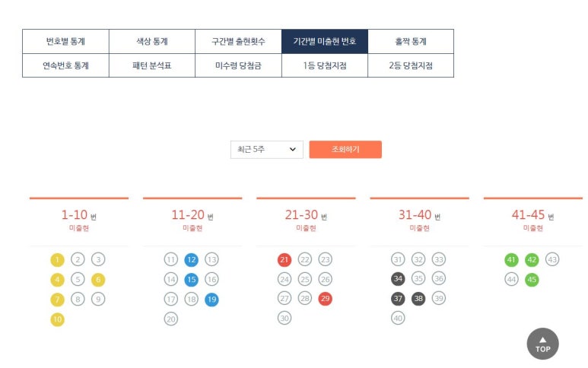This screenshot has height=368, width=588.
Task: Click green lottery ball number 45
Action: 532,279
